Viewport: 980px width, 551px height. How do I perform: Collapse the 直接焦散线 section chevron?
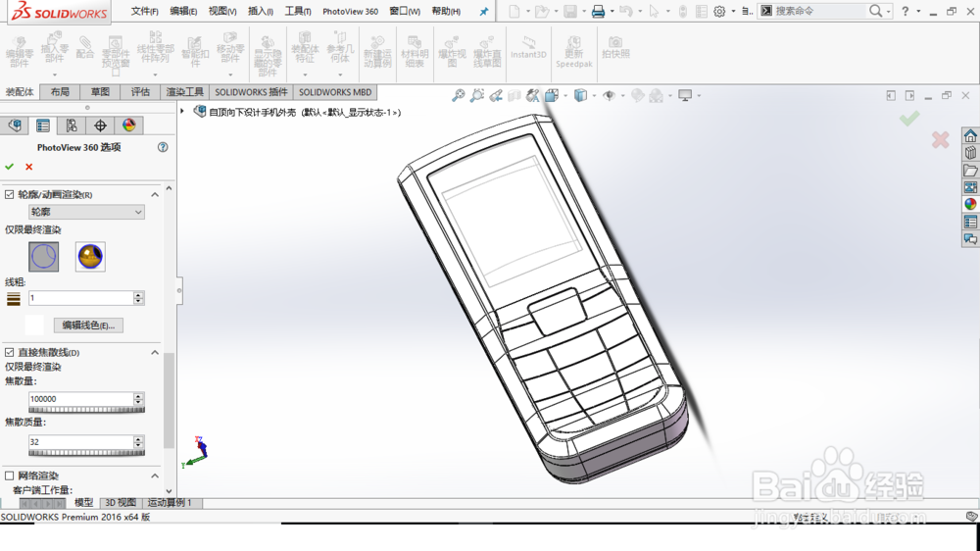click(155, 353)
